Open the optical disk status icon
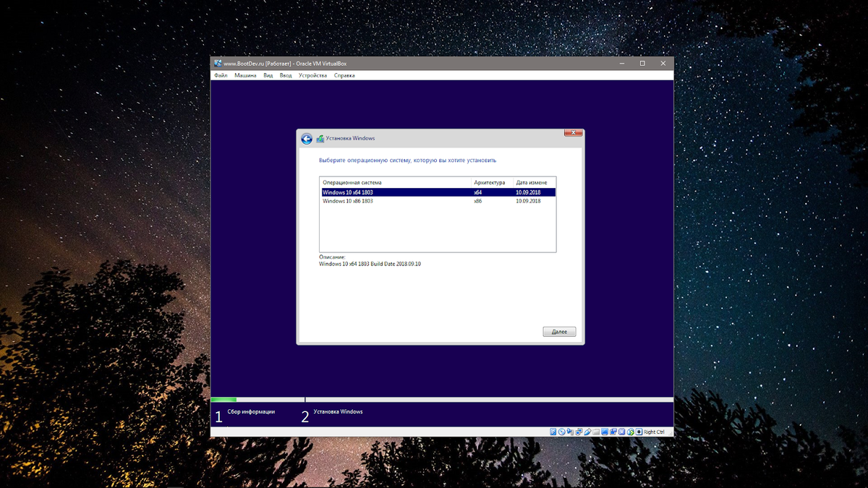 pos(562,432)
